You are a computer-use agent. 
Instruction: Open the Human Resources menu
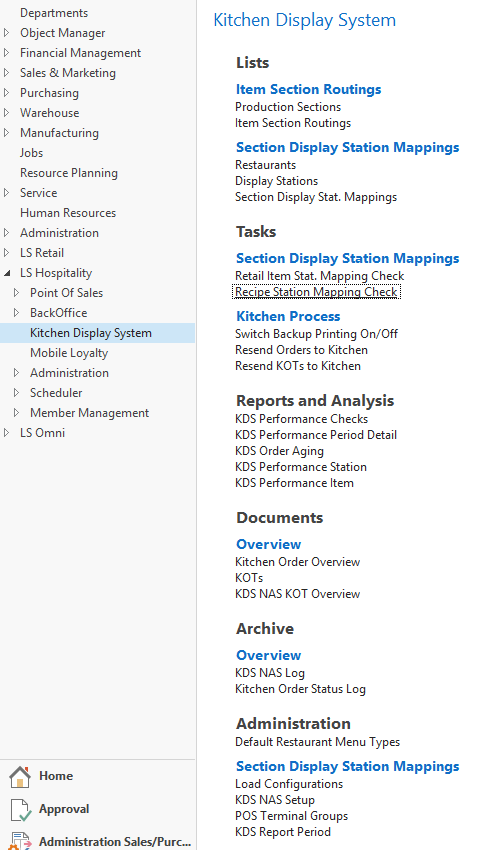[x=68, y=212]
